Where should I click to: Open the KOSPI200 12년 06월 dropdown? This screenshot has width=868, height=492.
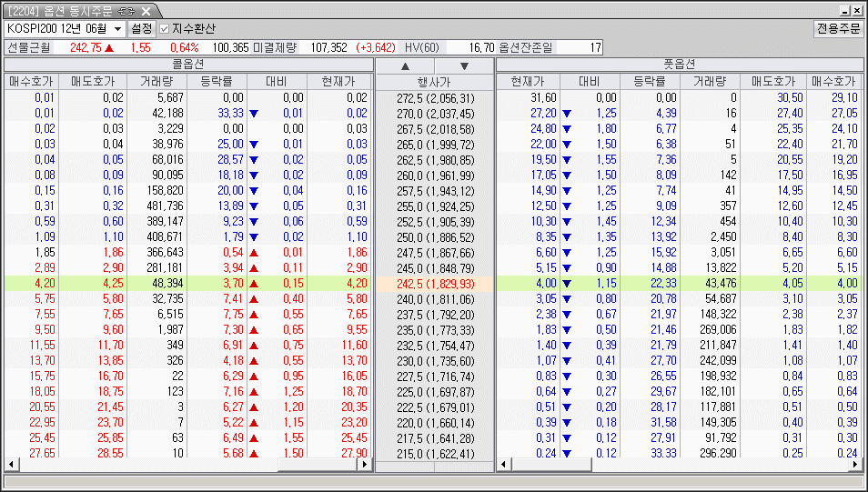pos(118,29)
